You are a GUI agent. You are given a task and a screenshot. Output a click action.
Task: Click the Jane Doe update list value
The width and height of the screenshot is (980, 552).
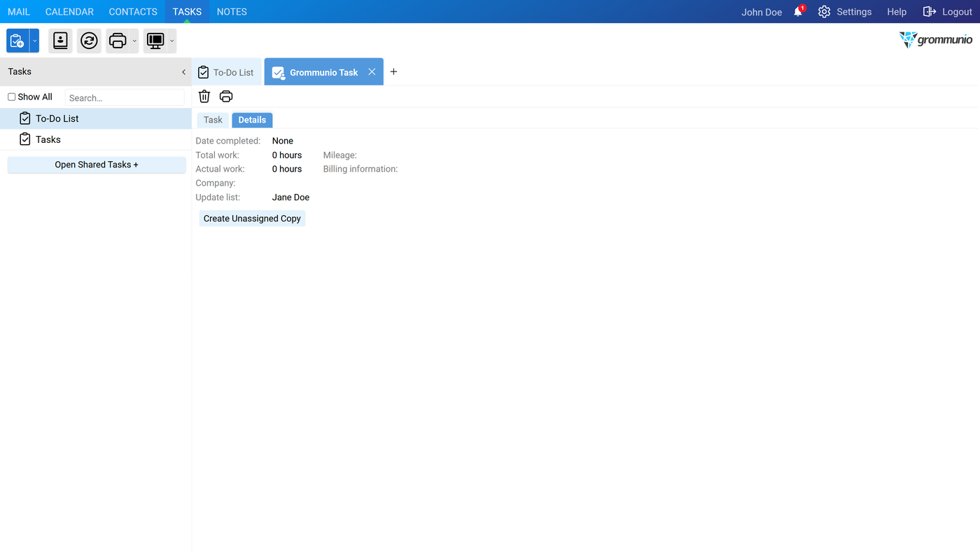click(290, 198)
